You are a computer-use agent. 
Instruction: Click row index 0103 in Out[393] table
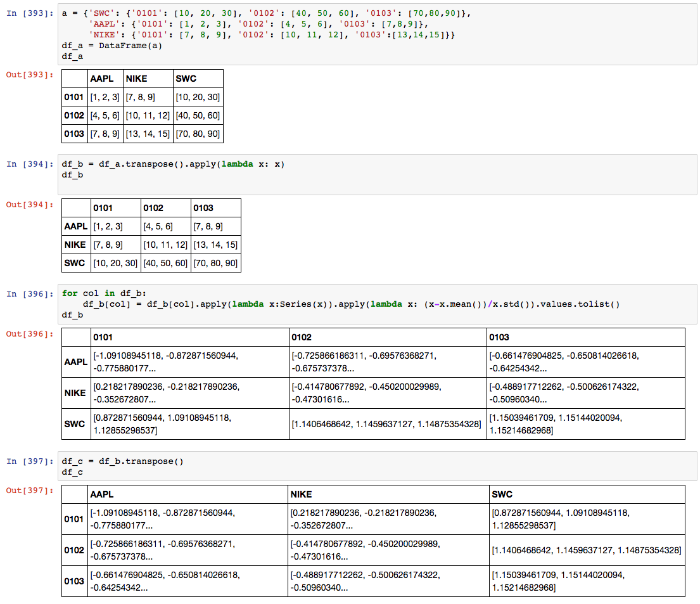[74, 134]
